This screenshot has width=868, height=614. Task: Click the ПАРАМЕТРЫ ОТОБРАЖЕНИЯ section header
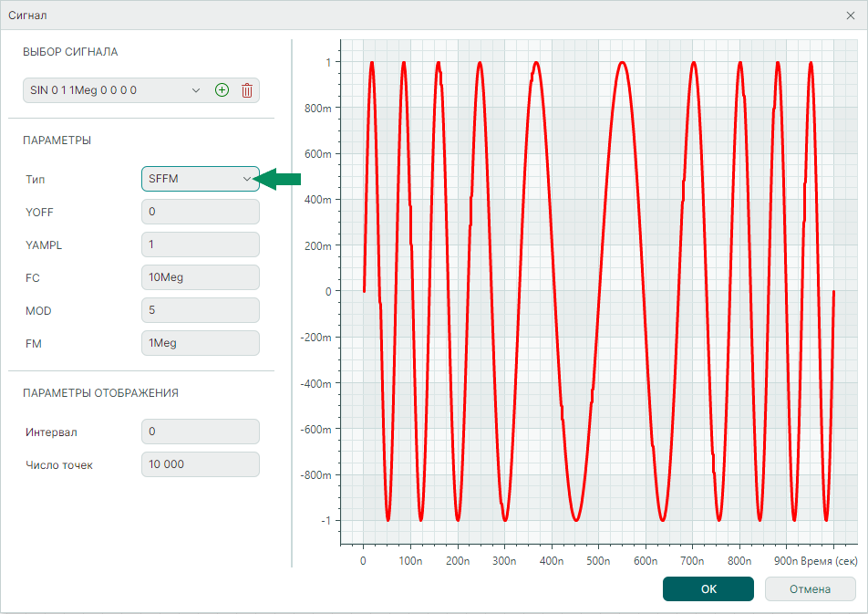pyautogui.click(x=100, y=393)
